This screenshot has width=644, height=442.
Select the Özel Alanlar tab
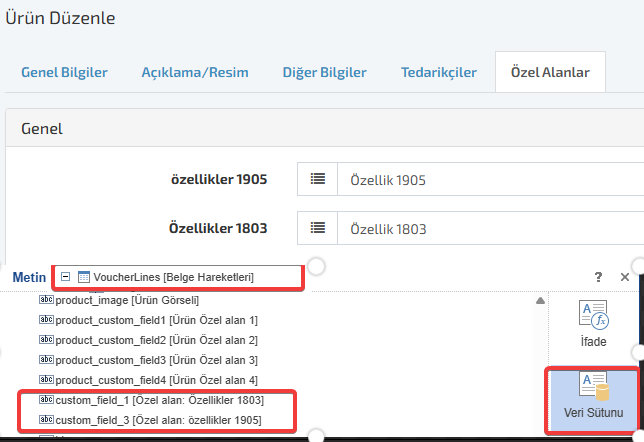pyautogui.click(x=550, y=73)
